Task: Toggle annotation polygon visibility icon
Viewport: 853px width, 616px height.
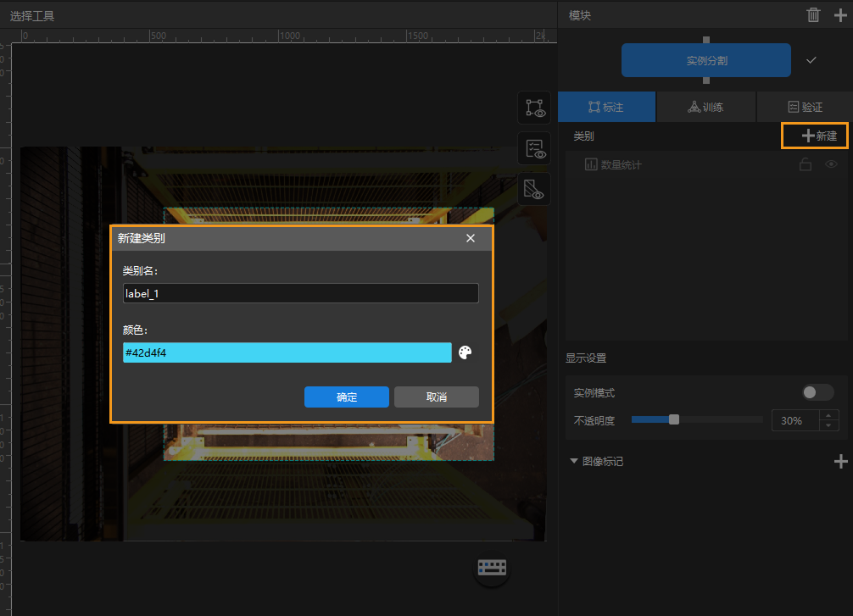Action: [534, 108]
